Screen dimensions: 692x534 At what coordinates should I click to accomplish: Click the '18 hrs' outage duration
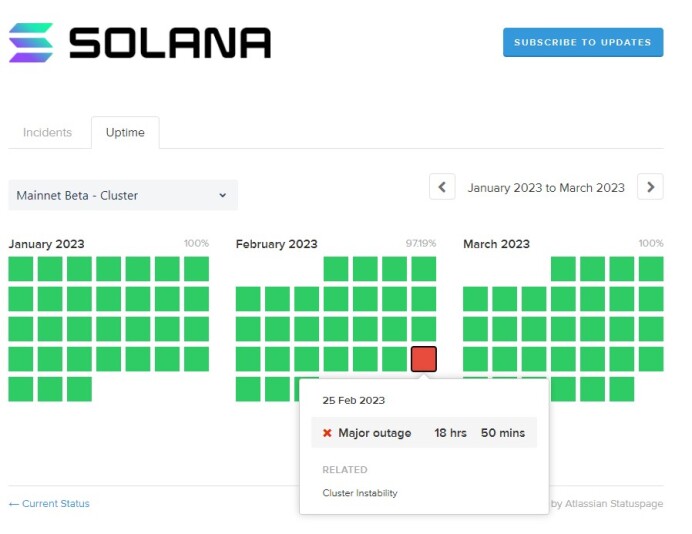[450, 433]
